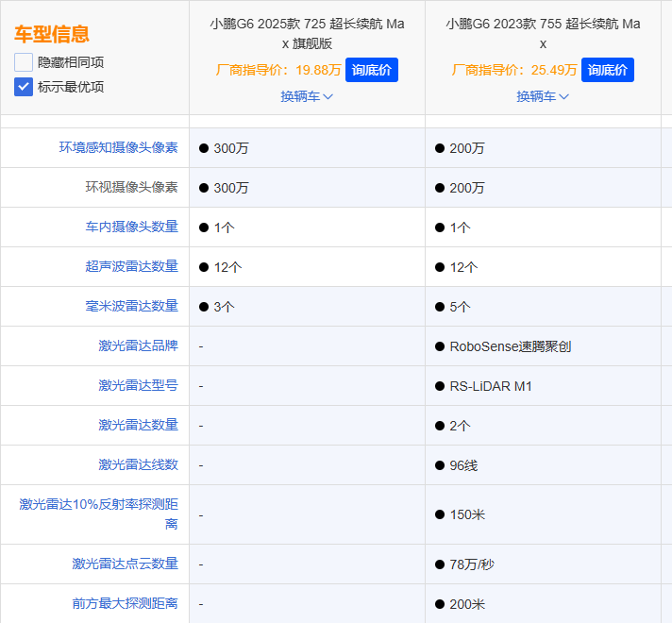Select the 厂商指导价 19.88万 price text
672x623 pixels.
[278, 70]
